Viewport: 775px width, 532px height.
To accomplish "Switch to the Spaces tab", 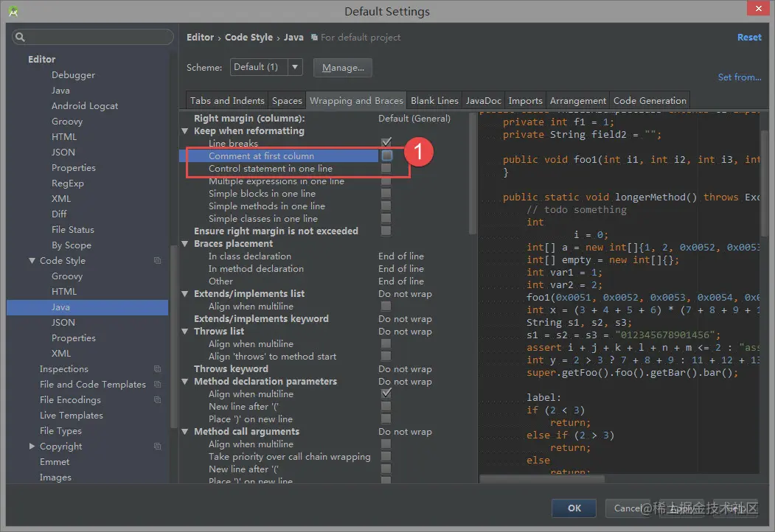I will [x=287, y=100].
